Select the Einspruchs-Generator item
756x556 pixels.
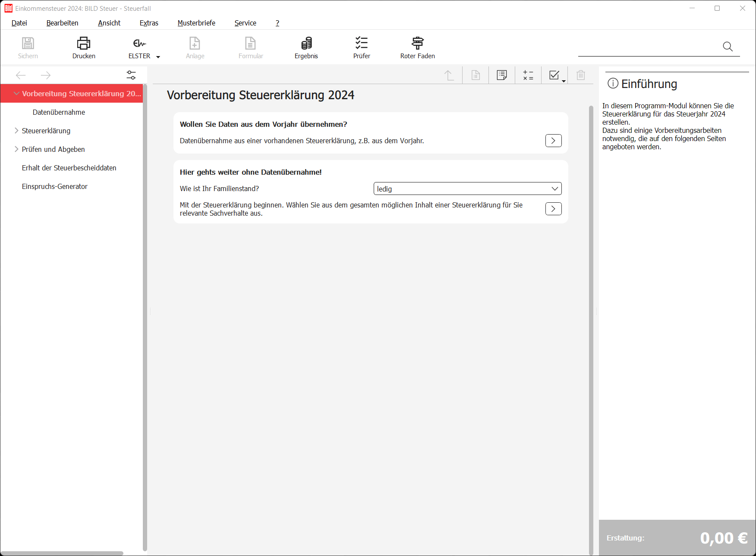(x=55, y=186)
